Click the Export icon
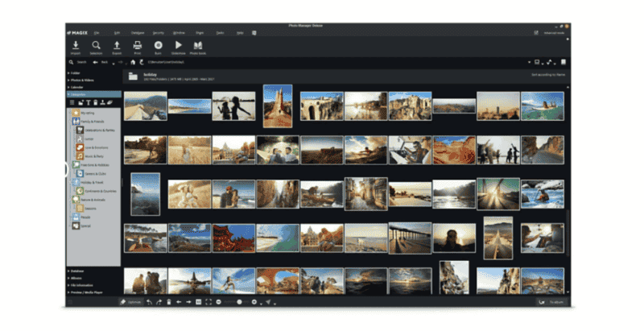Screen dimensions: 644x331 click(x=117, y=45)
